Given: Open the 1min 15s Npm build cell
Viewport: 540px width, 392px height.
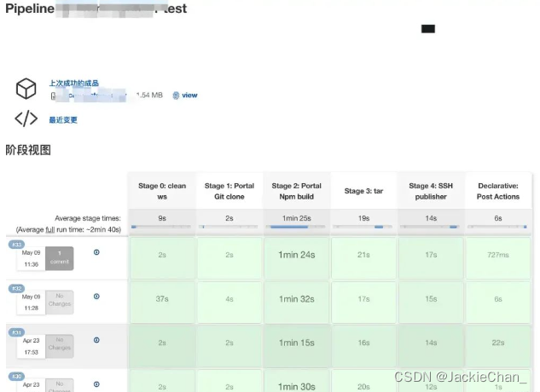Looking at the screenshot, I should click(297, 346).
